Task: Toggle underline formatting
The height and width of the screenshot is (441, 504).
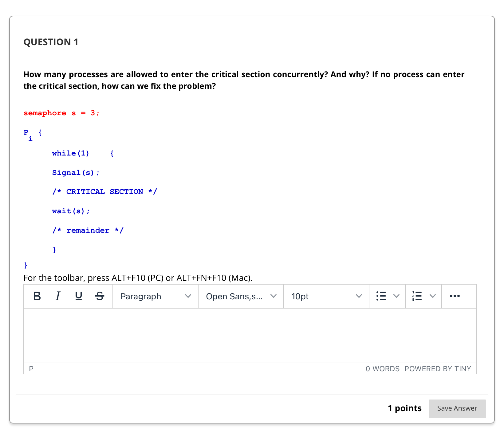Action: tap(78, 296)
